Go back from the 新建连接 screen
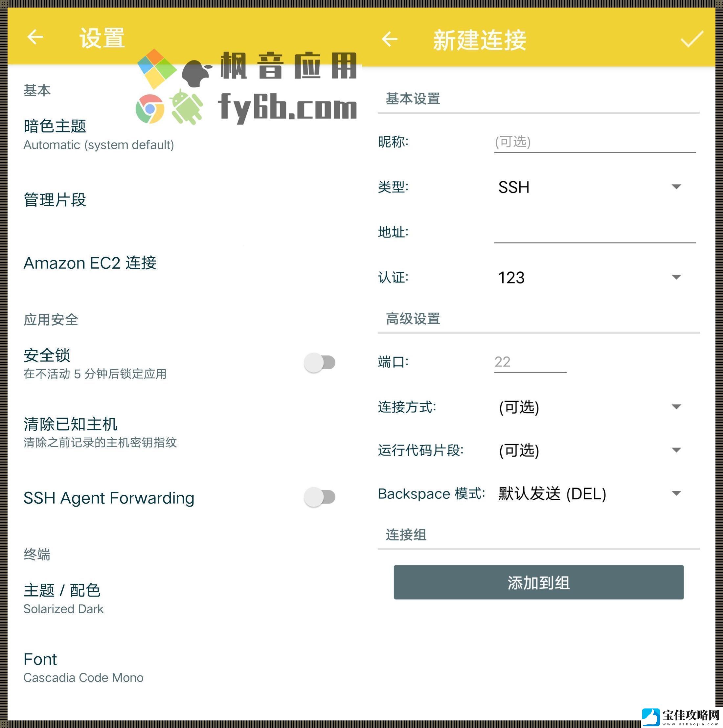The width and height of the screenshot is (723, 728). (390, 39)
